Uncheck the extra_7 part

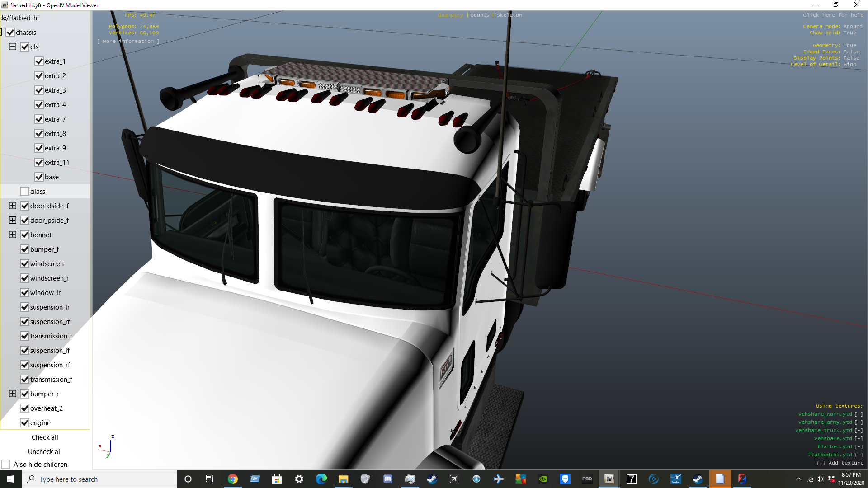click(x=39, y=119)
